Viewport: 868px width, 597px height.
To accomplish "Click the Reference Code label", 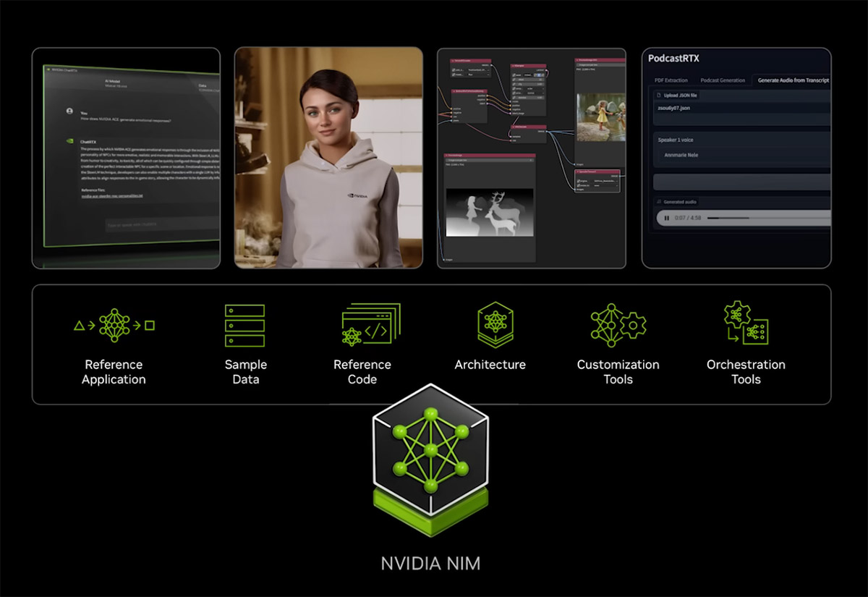I will tap(362, 372).
